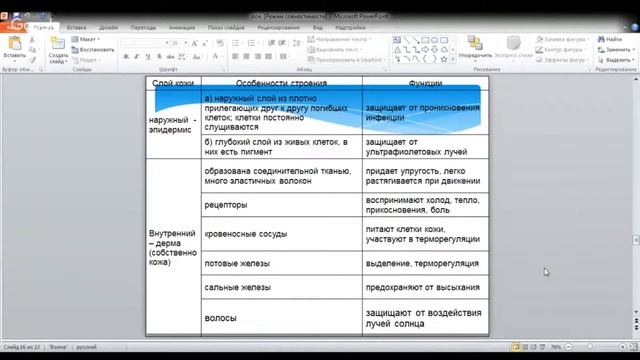This screenshot has width=640, height=360.
Task: Open the columns dropdown in paragraph group
Action: (284, 57)
